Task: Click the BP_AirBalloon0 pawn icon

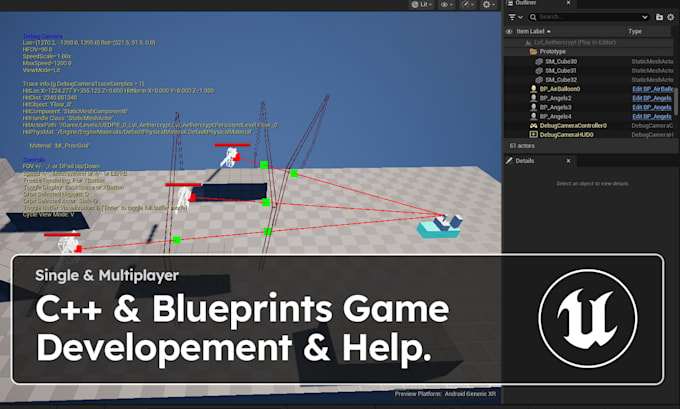Action: pos(534,89)
